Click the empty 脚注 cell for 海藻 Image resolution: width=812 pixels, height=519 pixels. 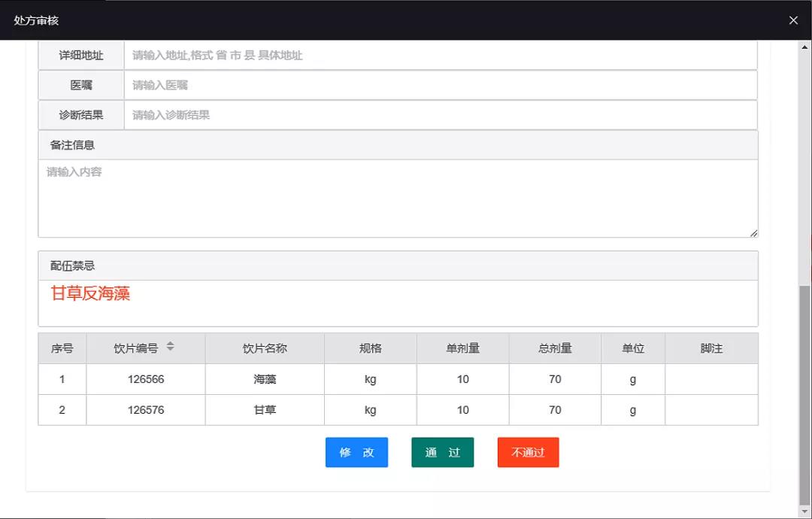(x=711, y=379)
